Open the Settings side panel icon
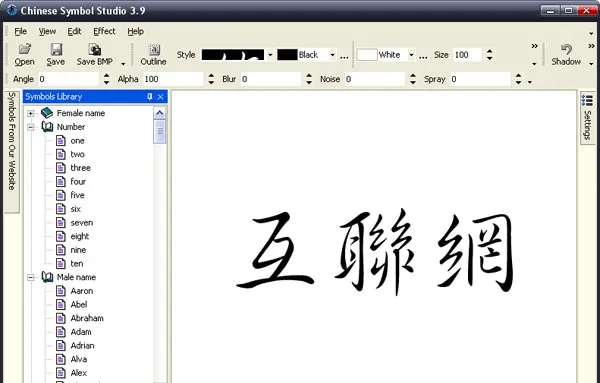The height and width of the screenshot is (383, 600). (x=587, y=100)
